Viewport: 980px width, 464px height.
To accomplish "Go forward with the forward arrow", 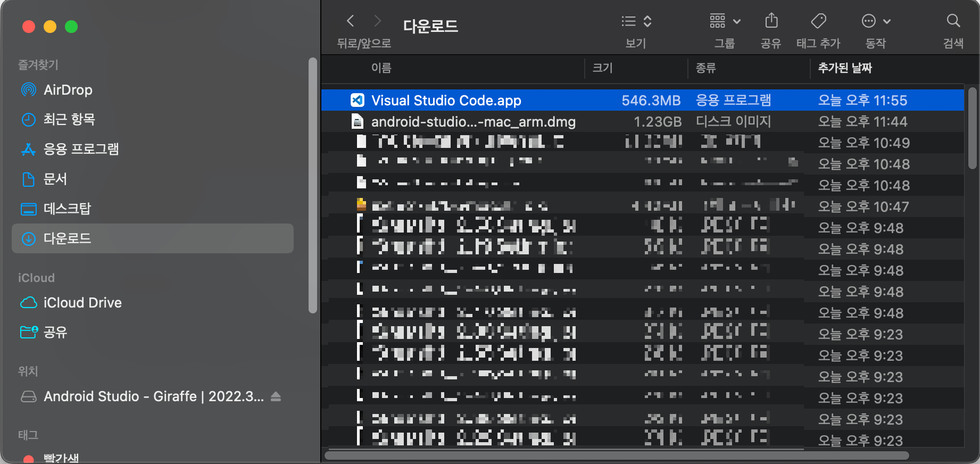I will pyautogui.click(x=378, y=21).
